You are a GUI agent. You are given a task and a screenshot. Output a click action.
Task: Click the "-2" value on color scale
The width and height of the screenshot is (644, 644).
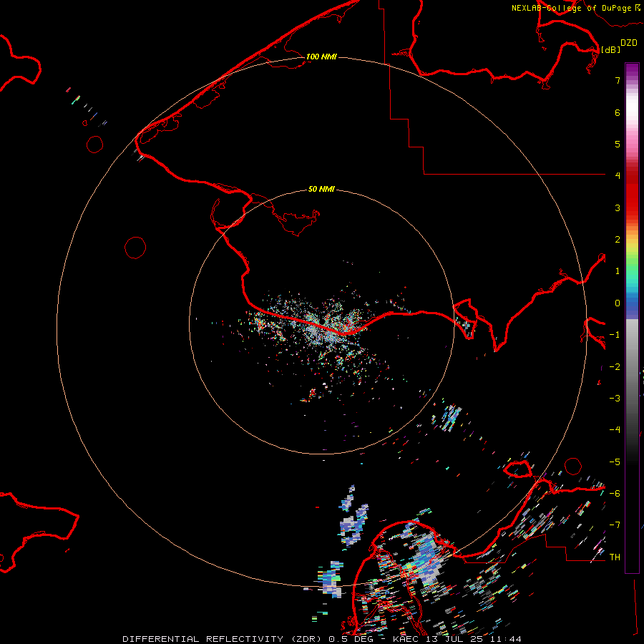click(x=615, y=367)
